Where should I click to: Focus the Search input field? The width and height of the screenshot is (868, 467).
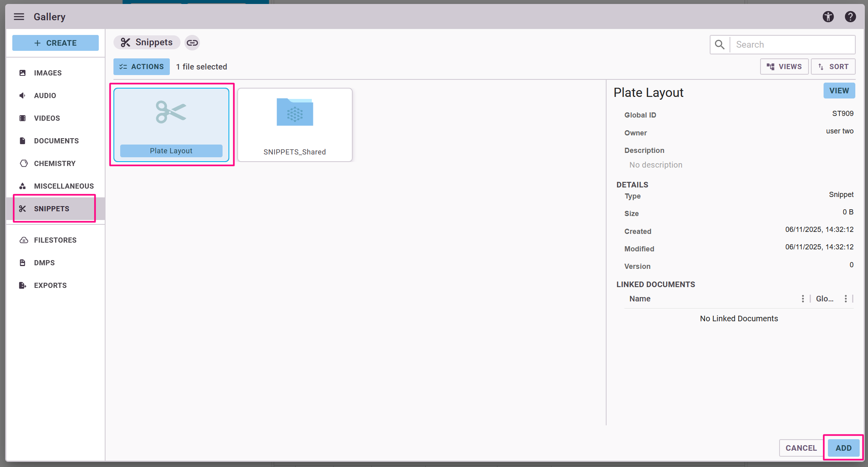(792, 44)
